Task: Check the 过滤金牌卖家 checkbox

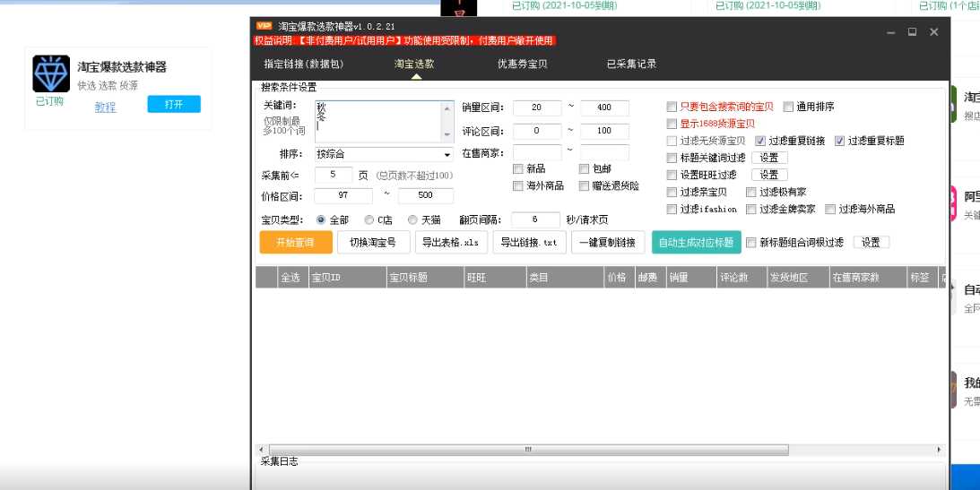Action: tap(750, 209)
